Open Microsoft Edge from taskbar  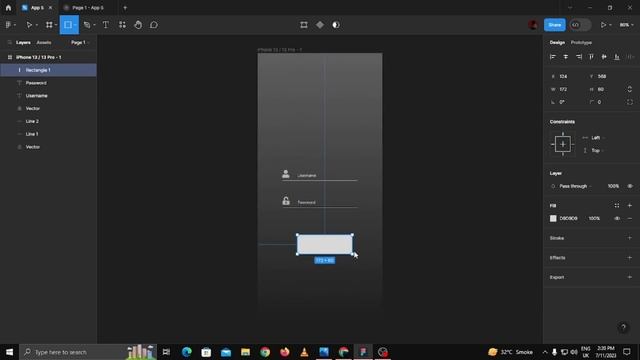[x=187, y=352]
